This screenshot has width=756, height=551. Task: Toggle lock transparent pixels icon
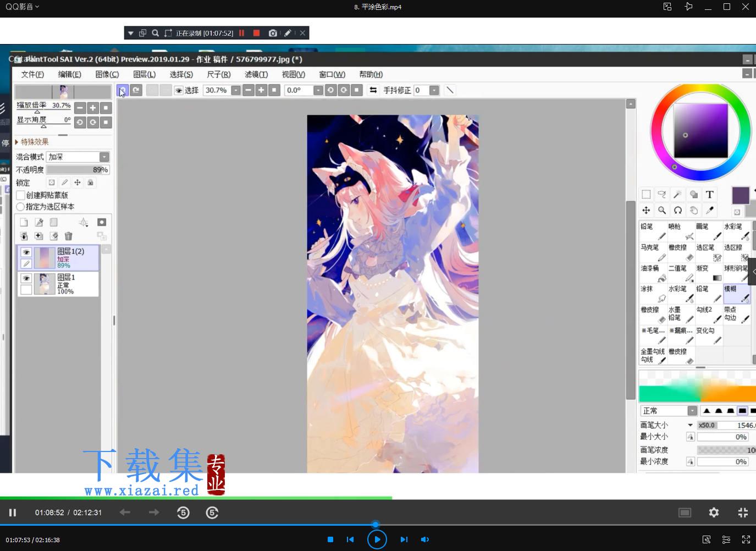tap(51, 182)
